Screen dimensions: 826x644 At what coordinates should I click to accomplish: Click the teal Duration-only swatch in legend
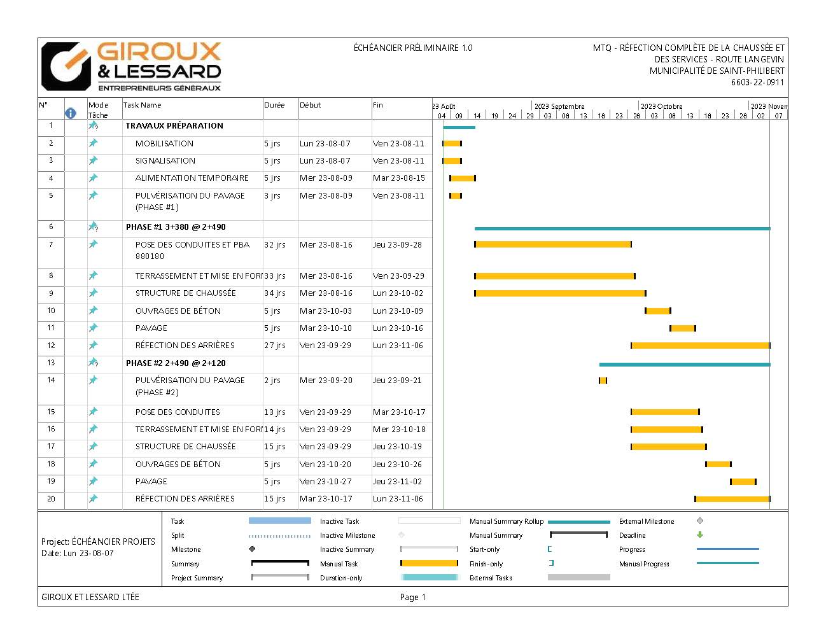click(x=429, y=577)
